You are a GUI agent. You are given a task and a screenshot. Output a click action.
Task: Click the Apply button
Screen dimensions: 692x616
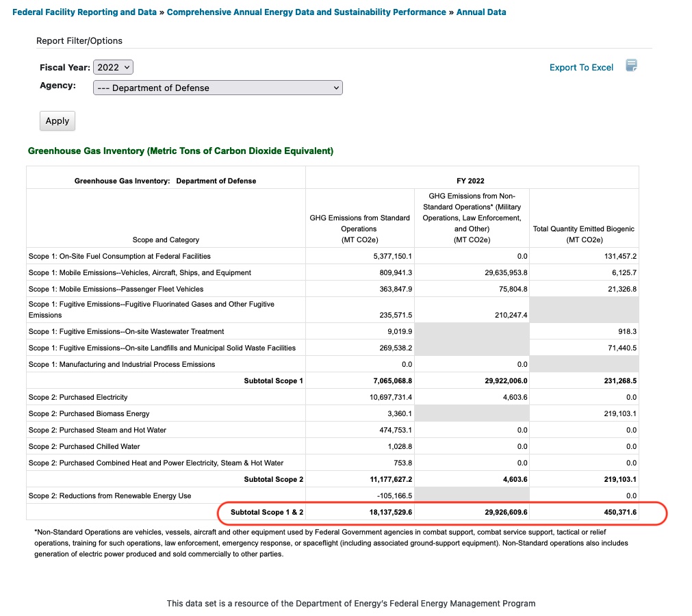click(57, 121)
